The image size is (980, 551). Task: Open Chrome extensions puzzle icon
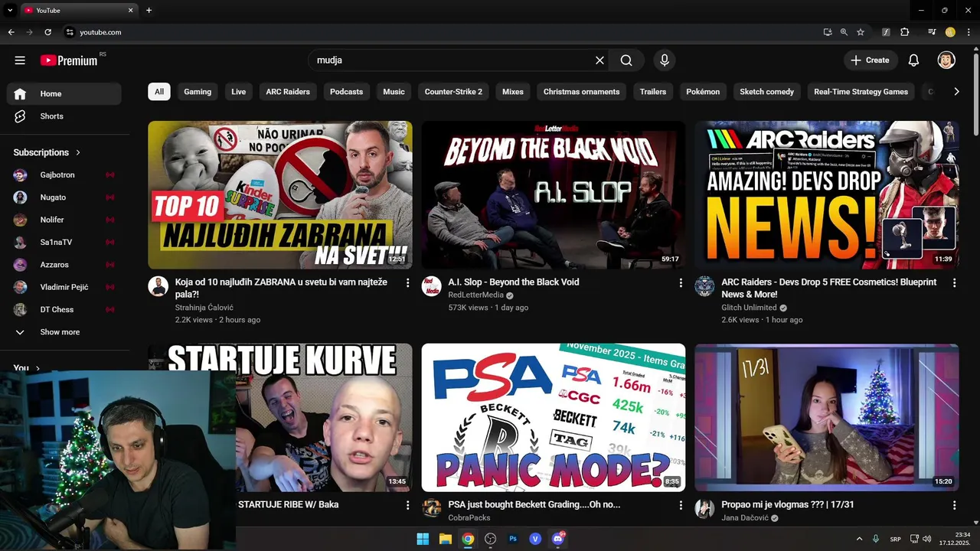pyautogui.click(x=905, y=32)
